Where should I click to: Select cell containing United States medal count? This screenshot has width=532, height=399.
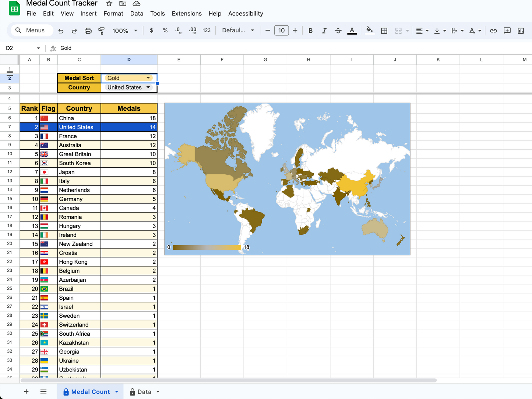click(129, 127)
